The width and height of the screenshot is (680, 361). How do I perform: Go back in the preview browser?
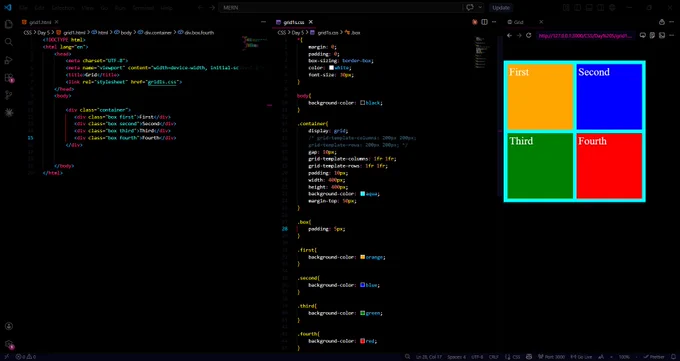pos(510,36)
